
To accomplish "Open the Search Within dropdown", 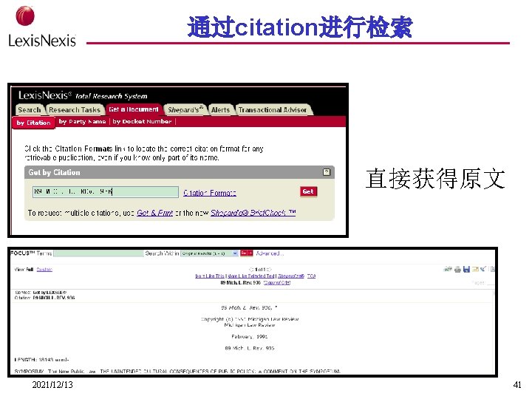I will pos(209,253).
